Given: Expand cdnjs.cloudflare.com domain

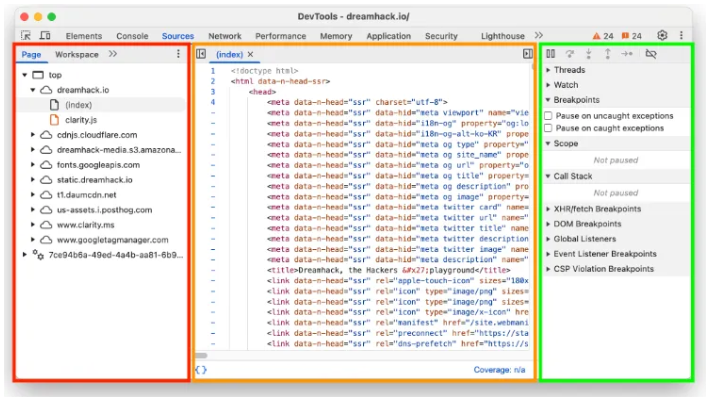Looking at the screenshot, I should coord(33,135).
